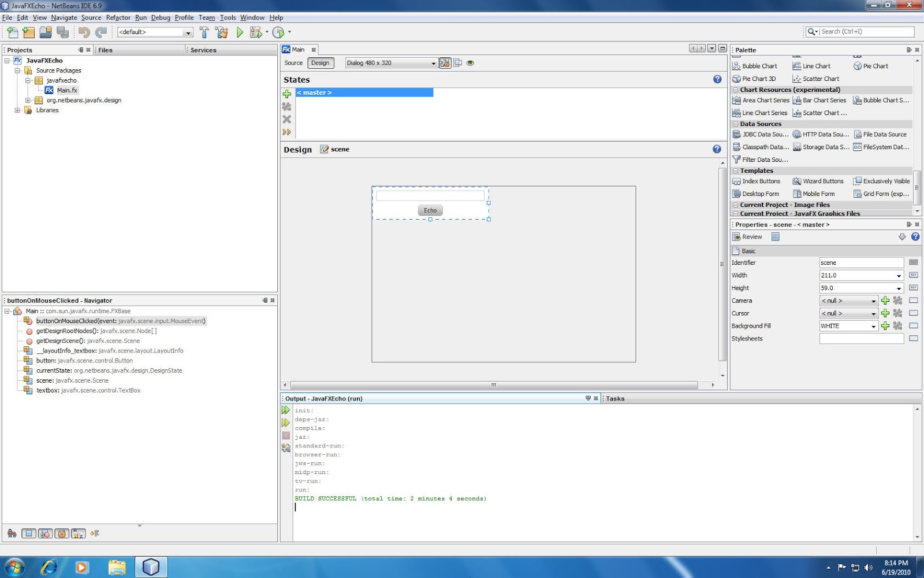Screen dimensions: 924x578
Task: Switch to the Source view
Action: coord(293,63)
